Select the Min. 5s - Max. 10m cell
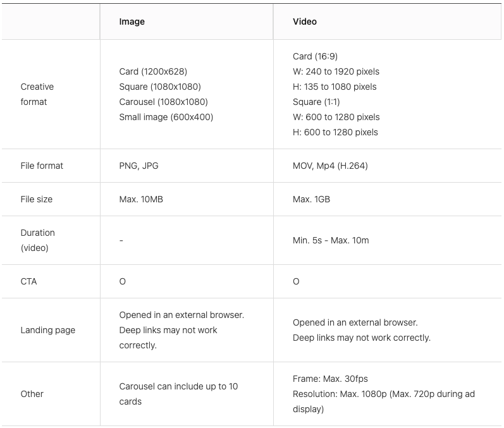The image size is (504, 428). click(x=331, y=240)
